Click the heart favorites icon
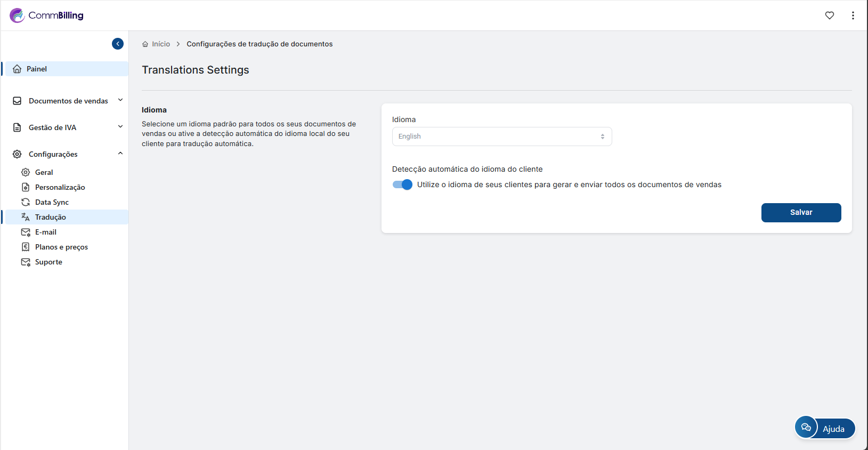 (x=830, y=15)
